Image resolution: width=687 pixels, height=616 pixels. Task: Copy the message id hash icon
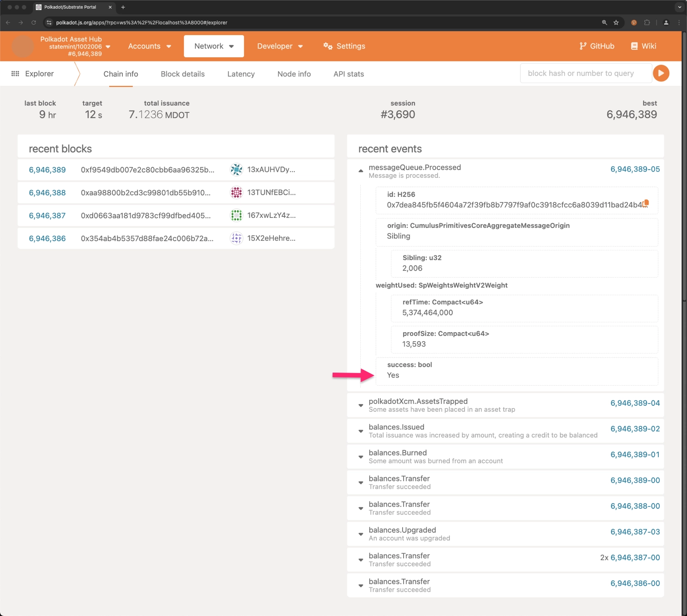pyautogui.click(x=646, y=203)
